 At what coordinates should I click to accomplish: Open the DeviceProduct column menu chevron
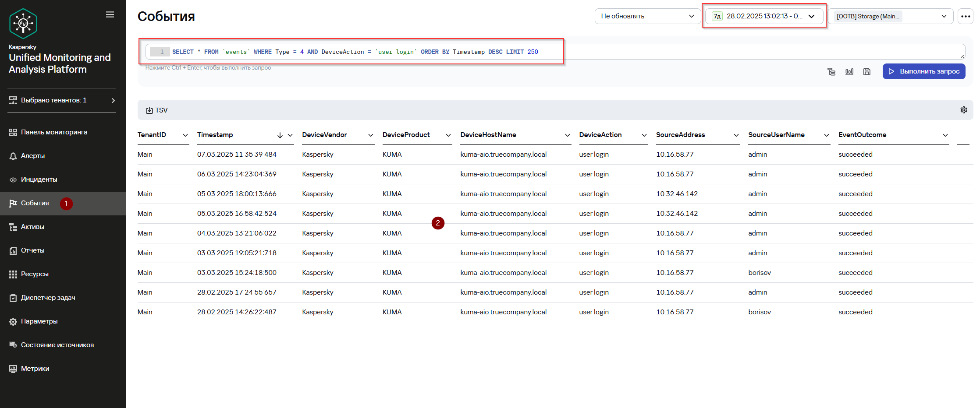tap(448, 135)
